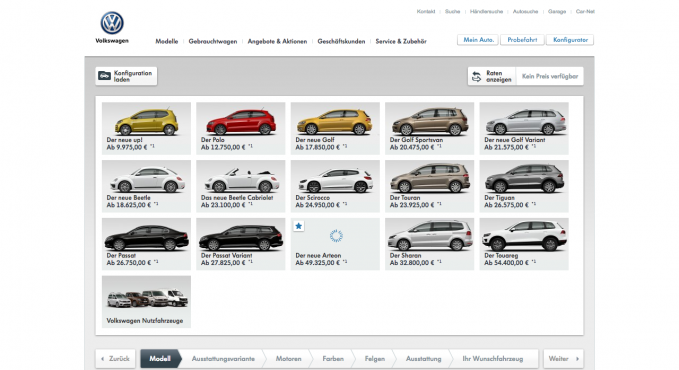This screenshot has height=370, width=679.
Task: Go to the Farben step
Action: point(333,359)
